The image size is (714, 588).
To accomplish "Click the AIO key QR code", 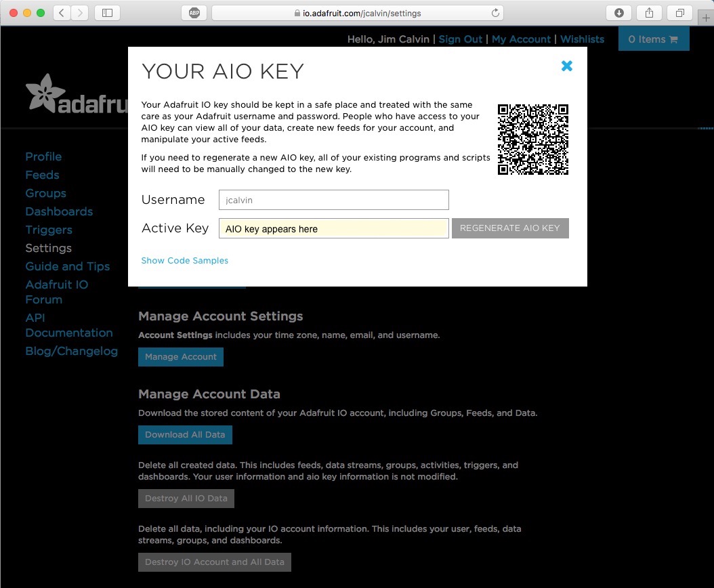I will 532,140.
